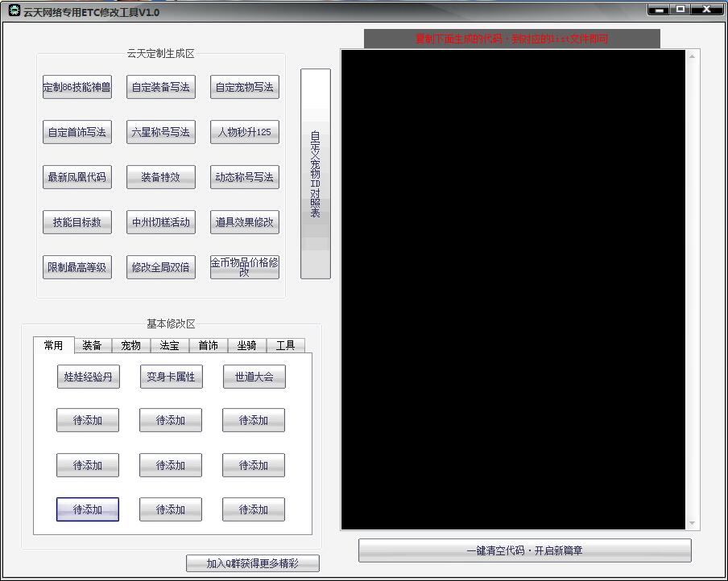This screenshot has width=728, height=581.
Task: Open 自定装备写法 generator
Action: click(x=160, y=87)
